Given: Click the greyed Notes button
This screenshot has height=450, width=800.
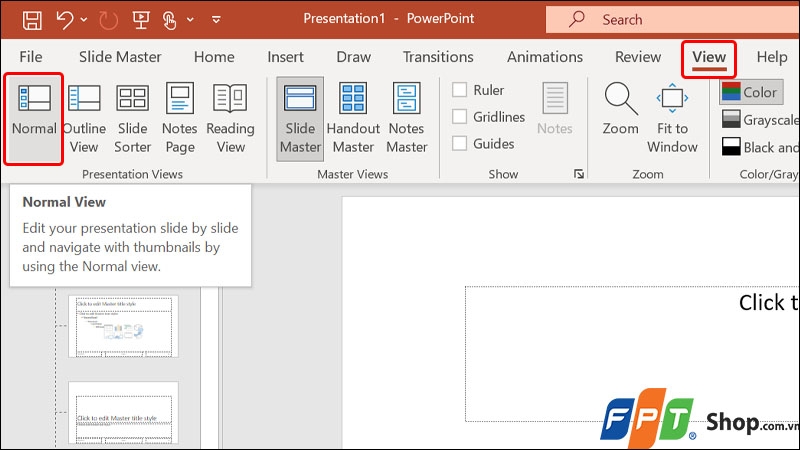Looking at the screenshot, I should pos(555,108).
